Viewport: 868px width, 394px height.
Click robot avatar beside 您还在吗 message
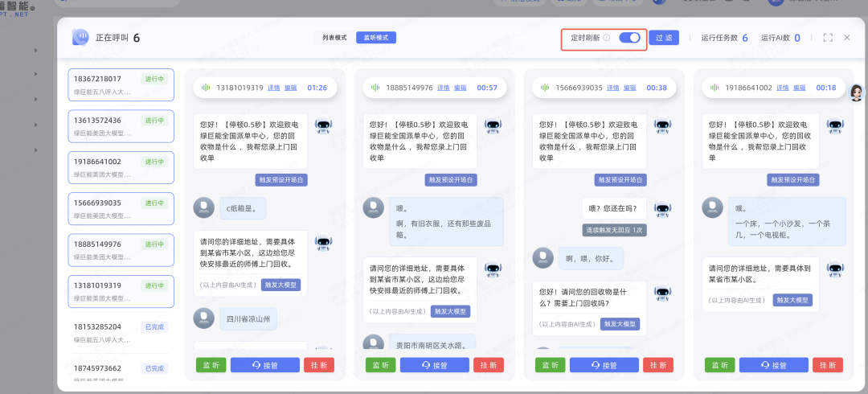(661, 208)
